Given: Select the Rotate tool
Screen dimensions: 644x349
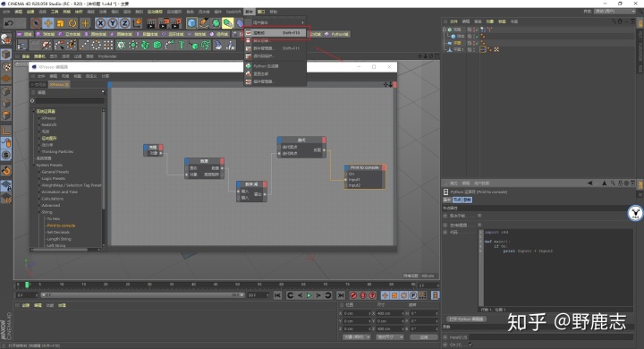Looking at the screenshot, I should pyautogui.click(x=72, y=23).
